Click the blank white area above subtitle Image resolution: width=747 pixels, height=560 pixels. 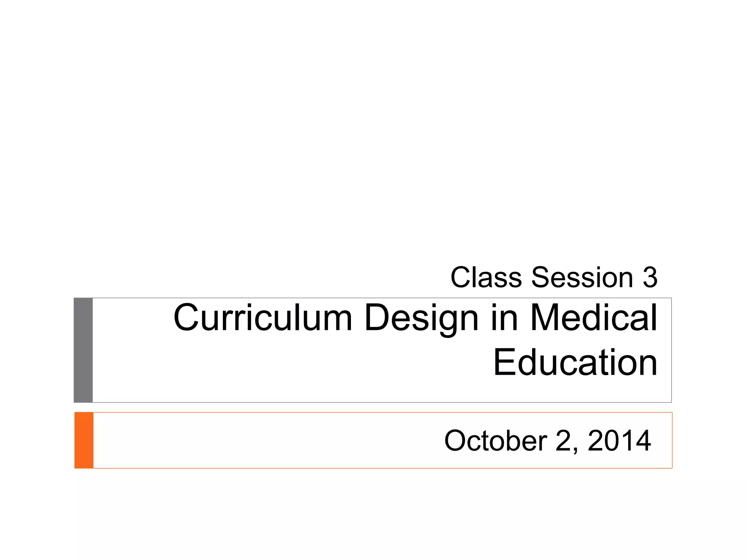(365, 128)
